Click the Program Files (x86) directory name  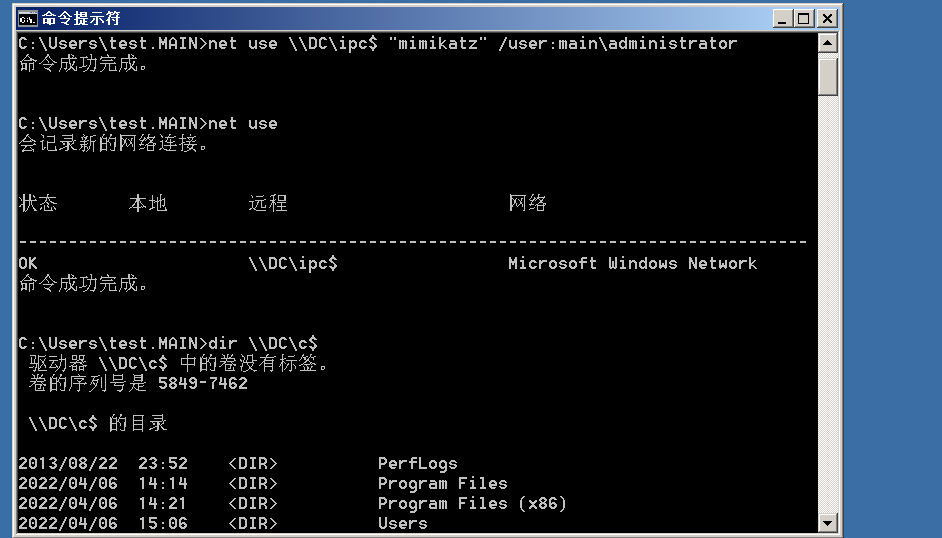pos(472,503)
